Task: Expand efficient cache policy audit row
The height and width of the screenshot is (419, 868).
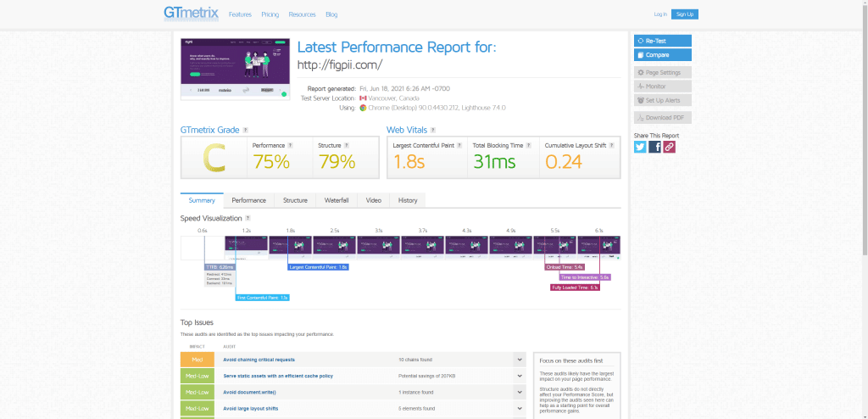Action: tap(520, 376)
